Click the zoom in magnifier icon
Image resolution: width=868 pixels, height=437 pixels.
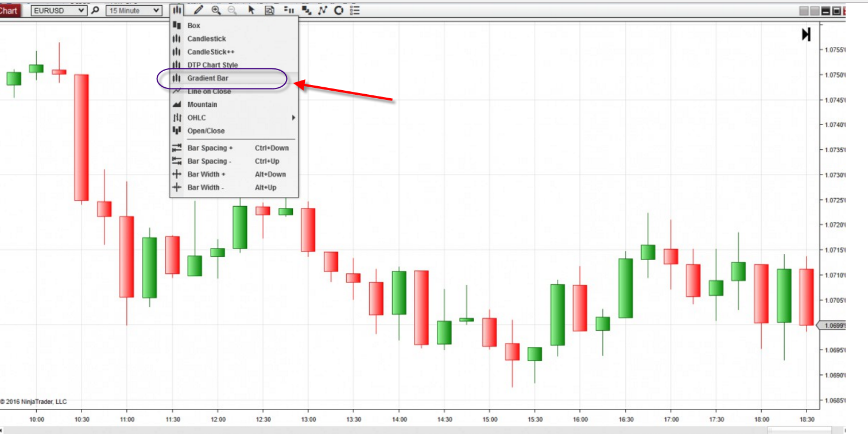(216, 10)
